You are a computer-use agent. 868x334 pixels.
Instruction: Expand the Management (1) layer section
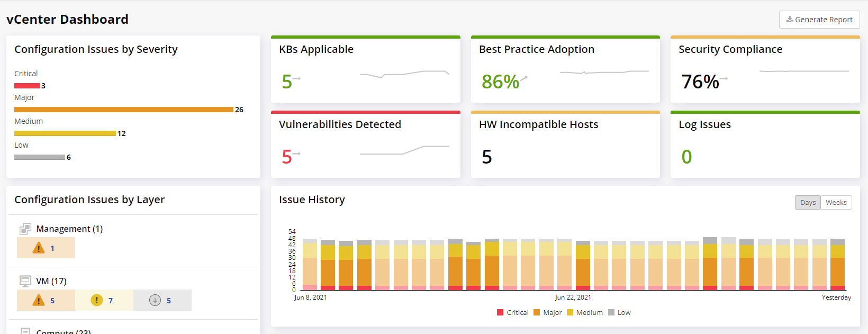tap(70, 228)
